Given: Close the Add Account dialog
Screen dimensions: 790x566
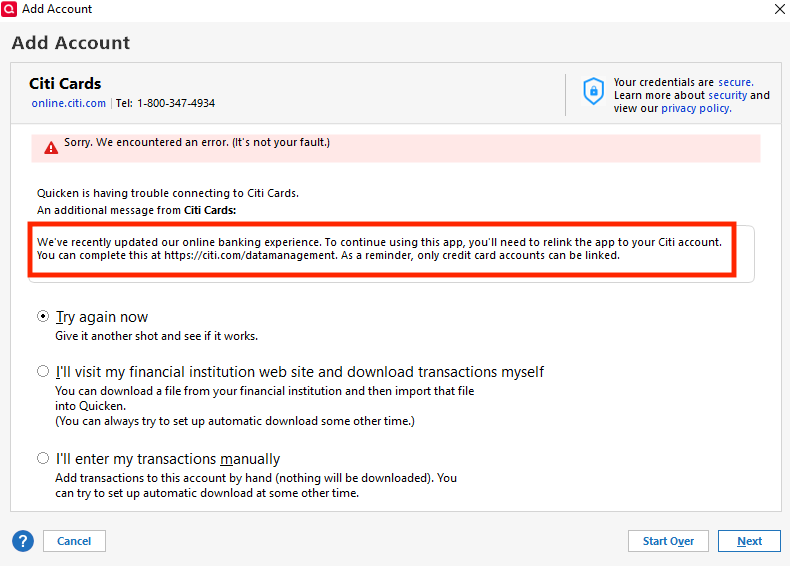Looking at the screenshot, I should point(779,9).
